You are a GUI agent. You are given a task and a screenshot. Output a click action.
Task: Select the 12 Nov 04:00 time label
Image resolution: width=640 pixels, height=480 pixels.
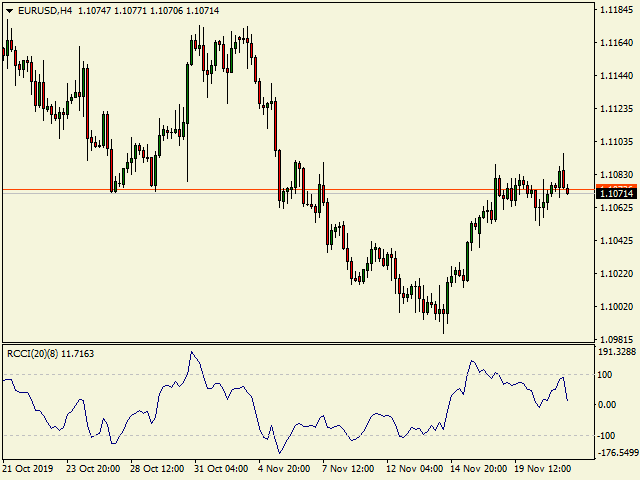tap(415, 468)
